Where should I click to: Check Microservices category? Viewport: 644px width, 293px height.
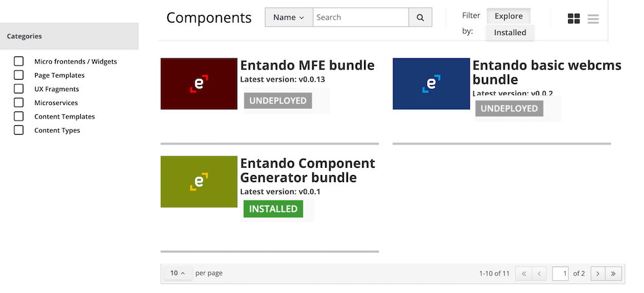point(19,102)
